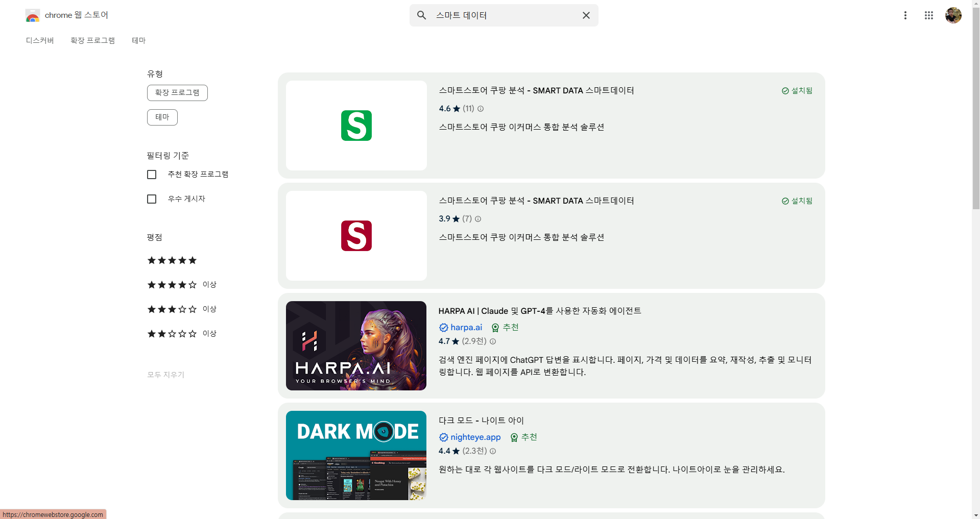Filter by four stars 이상 rating
The height and width of the screenshot is (519, 980).
point(182,285)
